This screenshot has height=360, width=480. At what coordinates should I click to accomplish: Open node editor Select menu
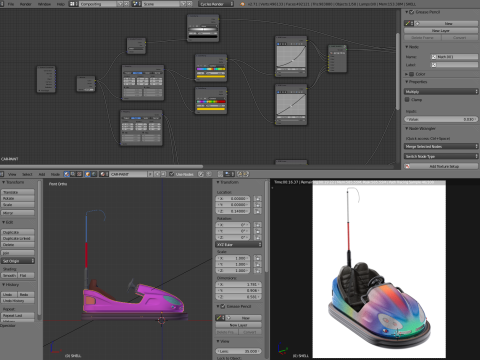[x=27, y=174]
